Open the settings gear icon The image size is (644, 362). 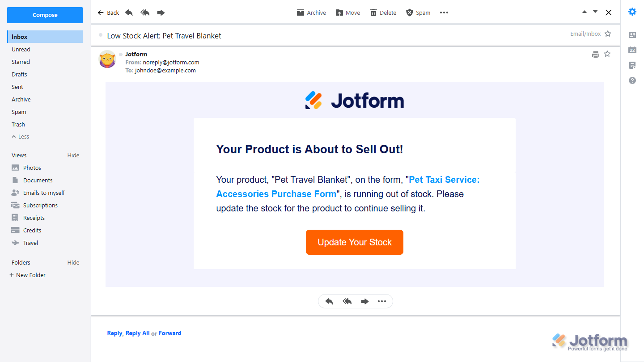click(632, 12)
